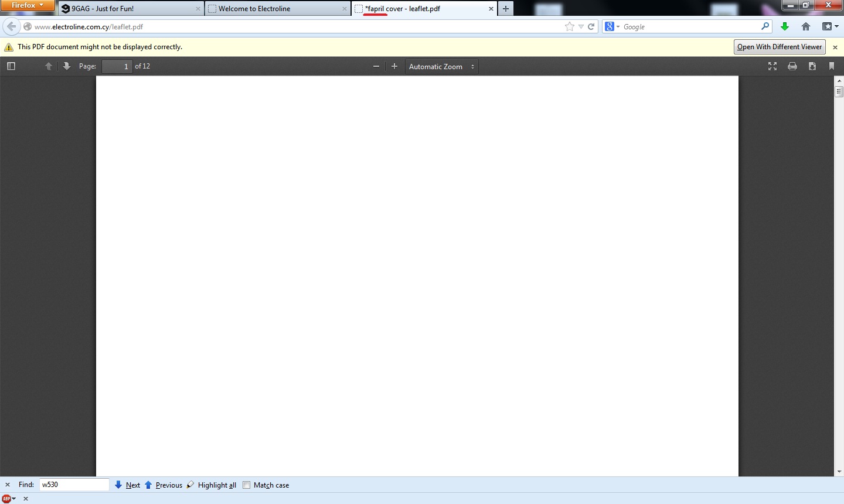Close the 9GAG tab
Image resolution: width=844 pixels, height=504 pixels.
(198, 9)
